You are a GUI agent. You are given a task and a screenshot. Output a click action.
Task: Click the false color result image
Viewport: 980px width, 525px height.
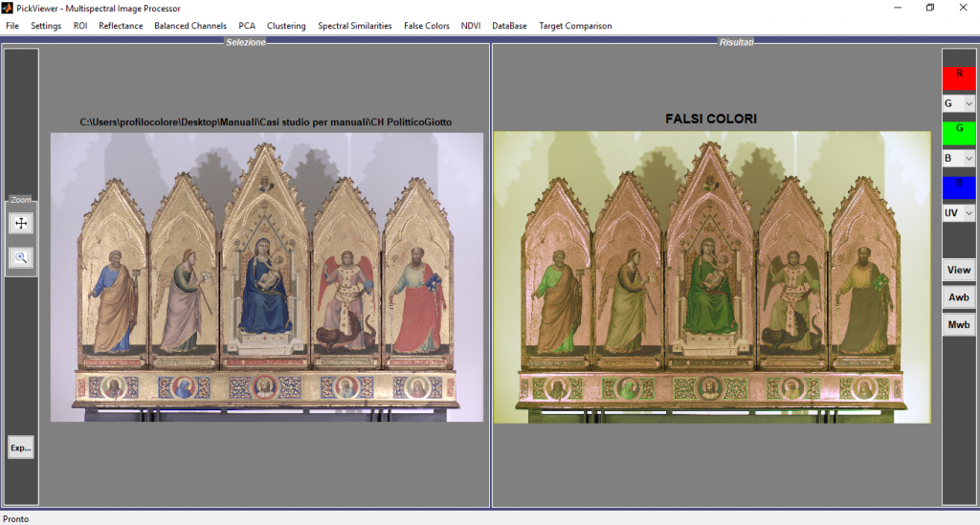[712, 277]
